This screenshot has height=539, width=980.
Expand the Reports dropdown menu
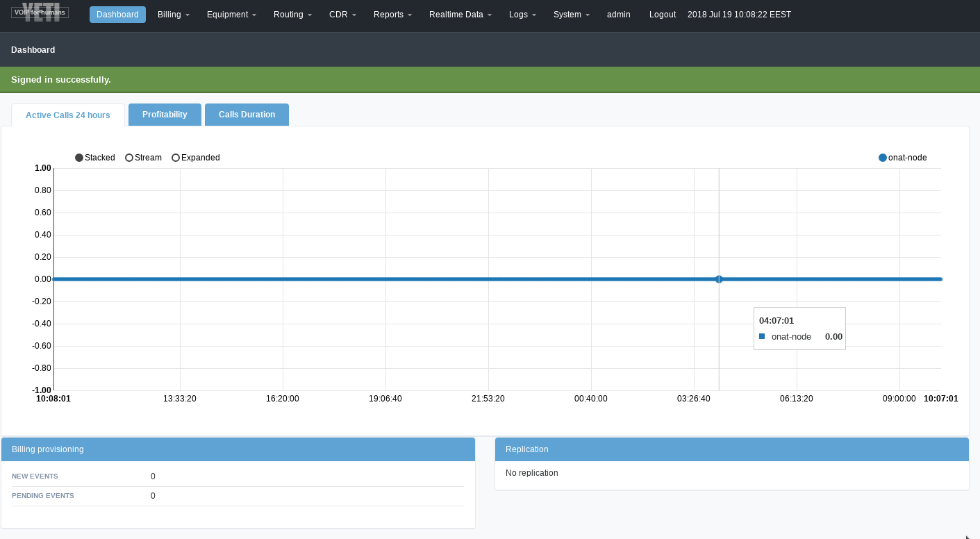[392, 15]
